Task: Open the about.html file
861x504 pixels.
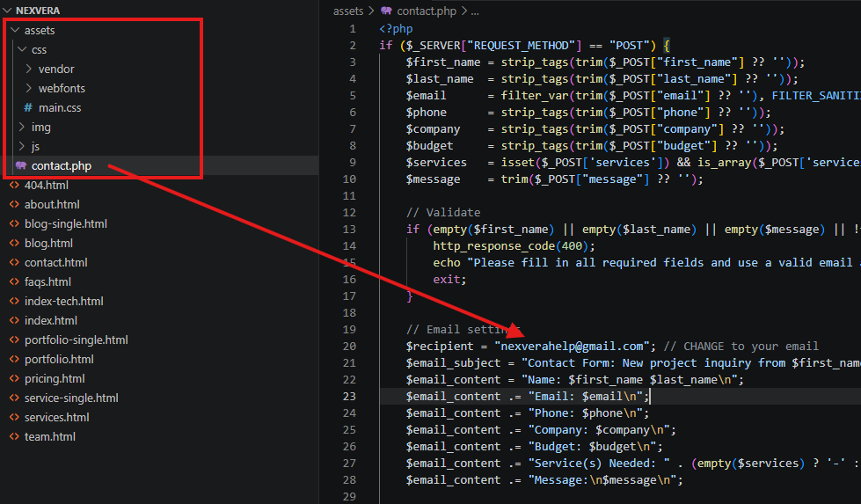Action: [52, 204]
